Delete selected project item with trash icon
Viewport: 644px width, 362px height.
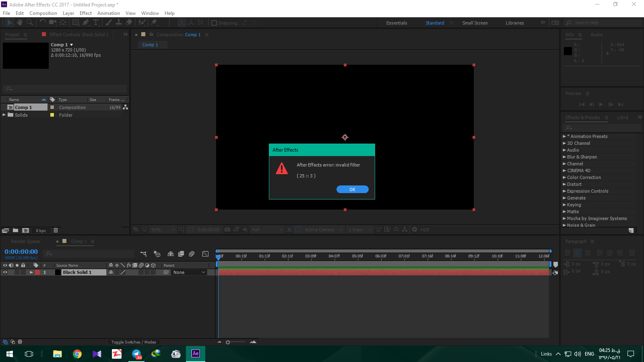pos(56,230)
